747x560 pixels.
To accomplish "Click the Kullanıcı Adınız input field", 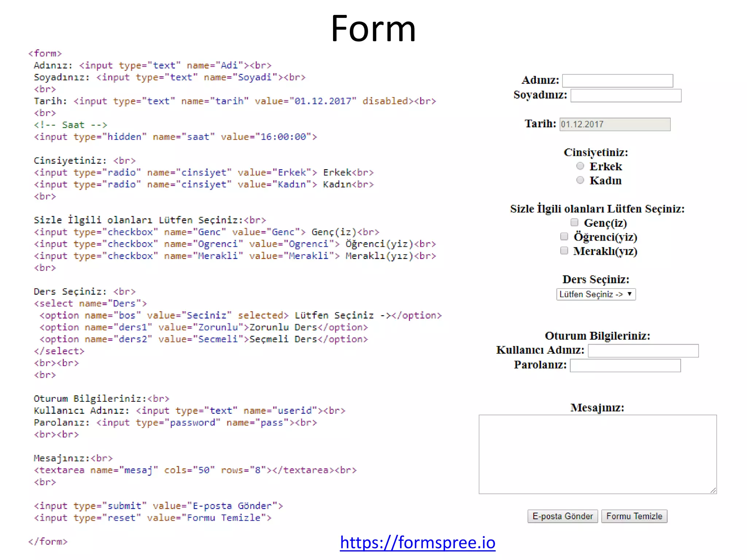I will coord(643,351).
